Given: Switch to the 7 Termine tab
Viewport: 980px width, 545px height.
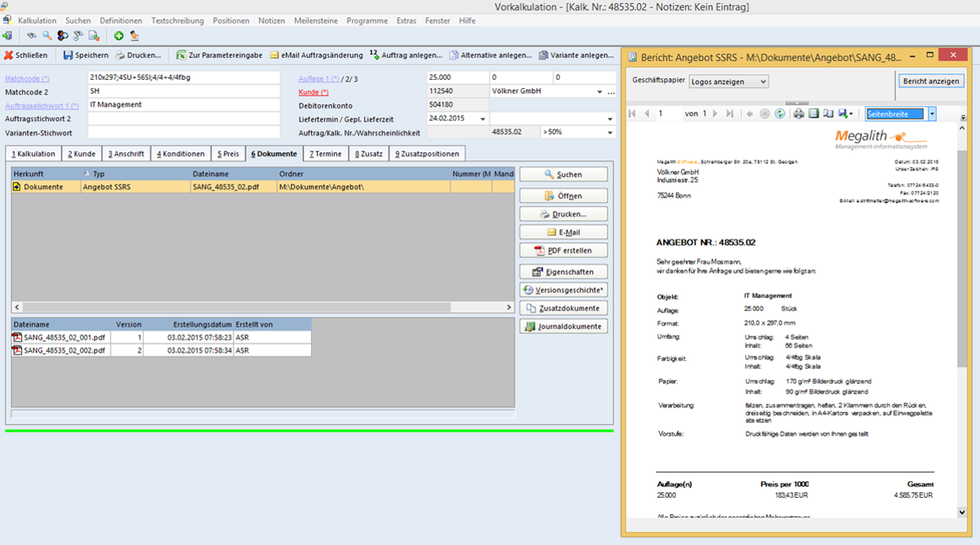Looking at the screenshot, I should pyautogui.click(x=325, y=154).
